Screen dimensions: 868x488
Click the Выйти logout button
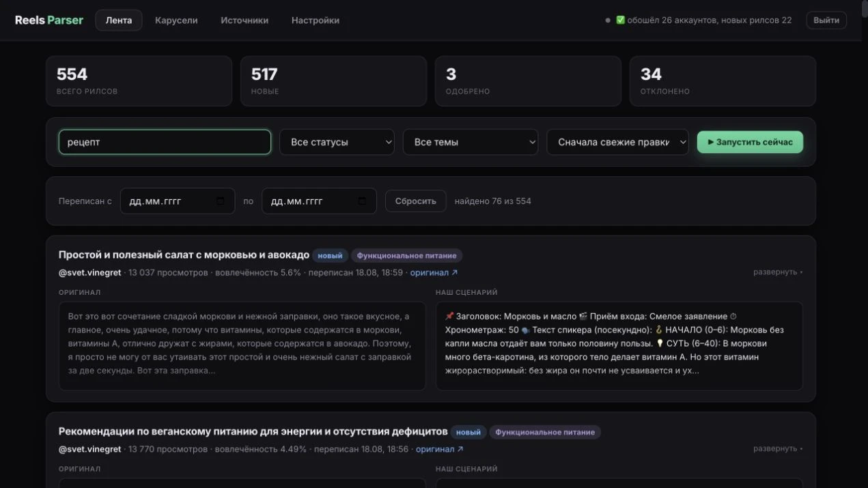tap(826, 20)
